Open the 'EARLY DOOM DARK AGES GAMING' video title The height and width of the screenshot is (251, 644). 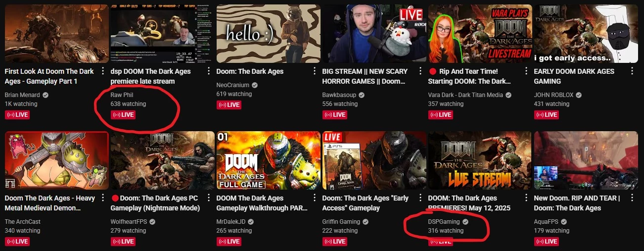click(574, 76)
